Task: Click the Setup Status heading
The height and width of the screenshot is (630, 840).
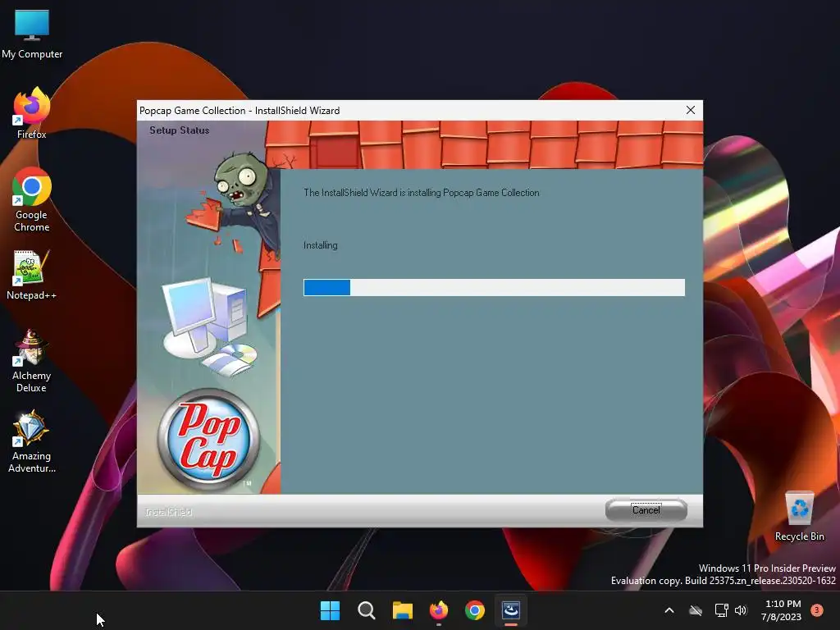Action: pos(180,130)
